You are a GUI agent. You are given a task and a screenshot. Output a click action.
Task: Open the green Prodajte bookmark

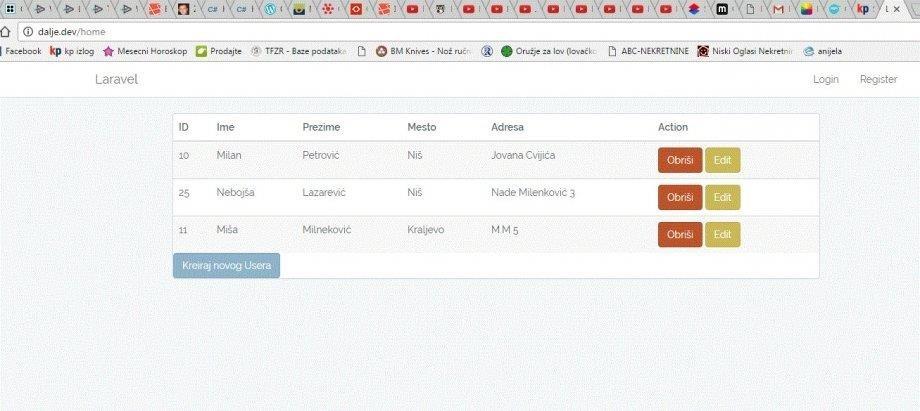click(218, 51)
